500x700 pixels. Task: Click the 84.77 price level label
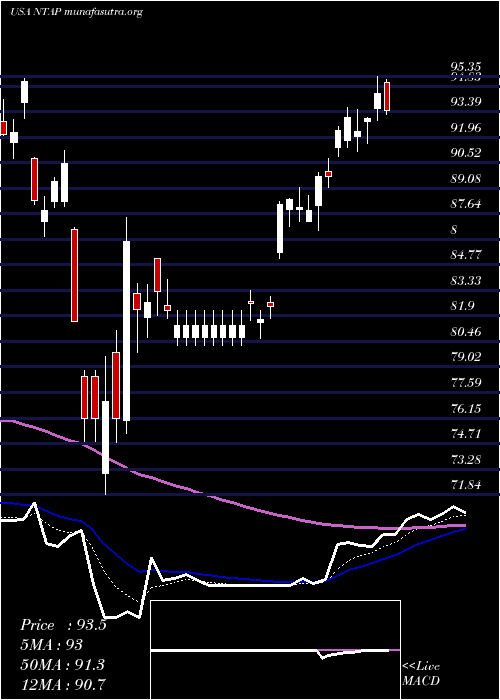coord(466,255)
